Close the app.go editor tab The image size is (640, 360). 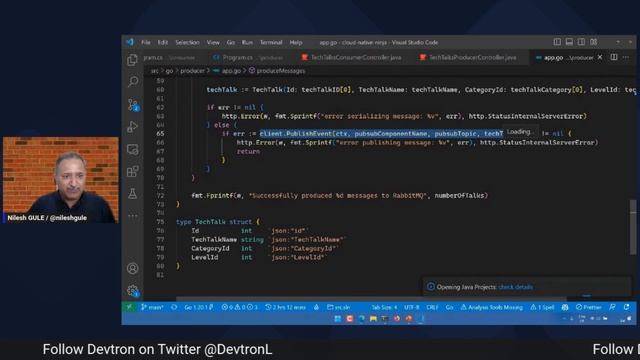(x=600, y=57)
